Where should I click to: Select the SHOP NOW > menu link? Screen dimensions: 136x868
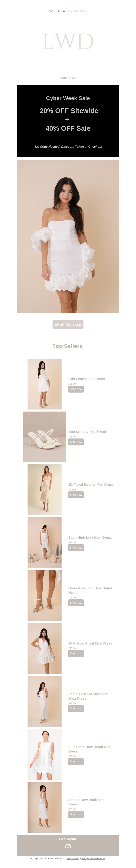tap(68, 78)
